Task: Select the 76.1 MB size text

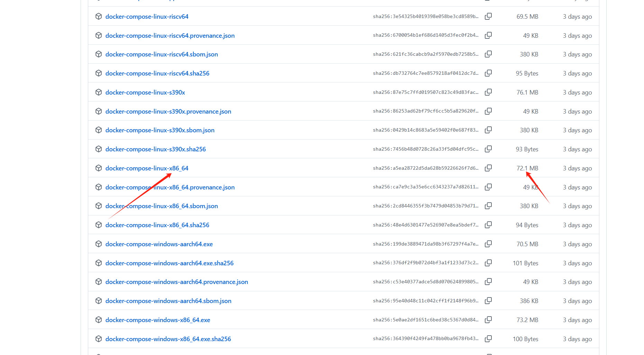Action: [x=527, y=92]
